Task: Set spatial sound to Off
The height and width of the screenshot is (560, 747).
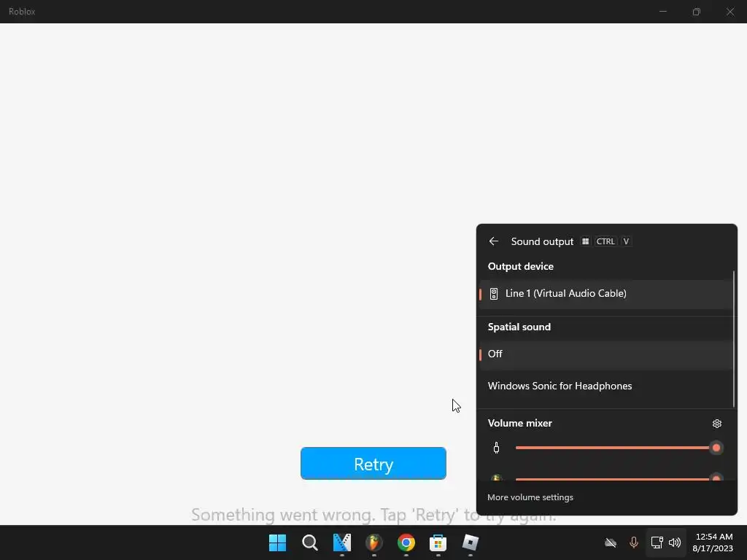Action: [x=606, y=354]
